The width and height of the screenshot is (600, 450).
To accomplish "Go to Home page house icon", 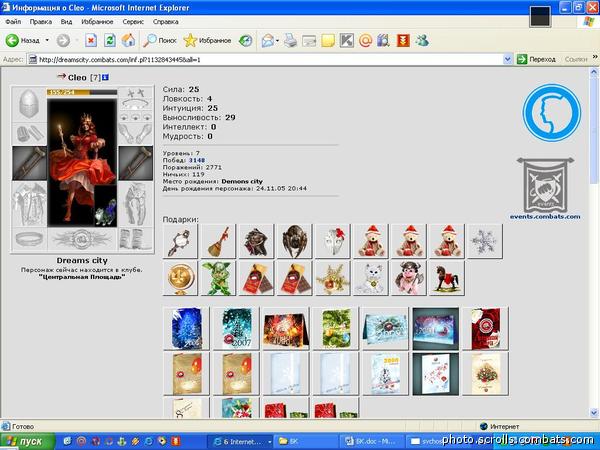I will (129, 40).
